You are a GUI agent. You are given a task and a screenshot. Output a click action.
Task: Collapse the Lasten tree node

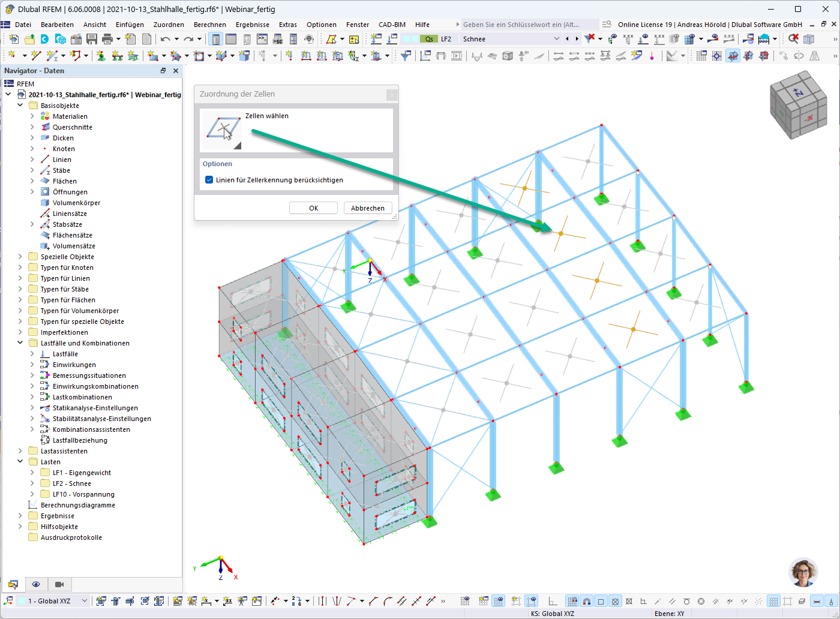click(x=20, y=462)
